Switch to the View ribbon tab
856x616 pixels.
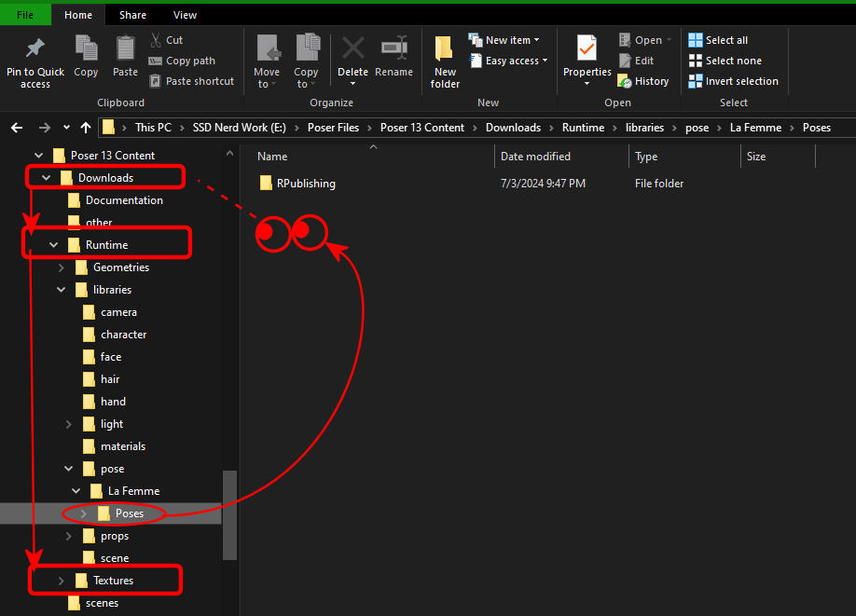pyautogui.click(x=185, y=15)
